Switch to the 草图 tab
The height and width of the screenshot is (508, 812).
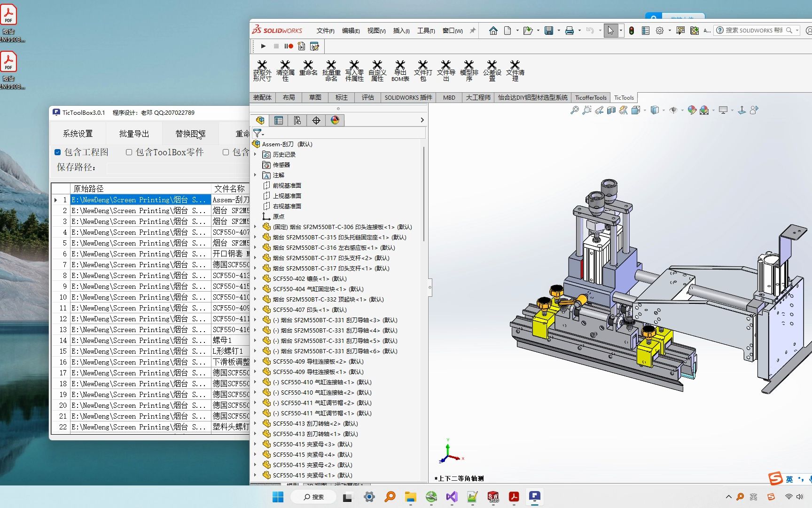click(315, 97)
